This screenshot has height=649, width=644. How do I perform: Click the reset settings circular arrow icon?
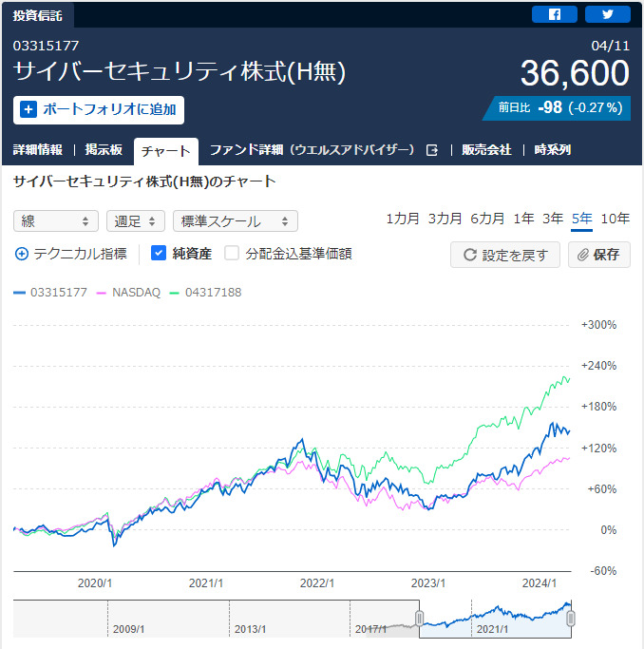tap(469, 255)
